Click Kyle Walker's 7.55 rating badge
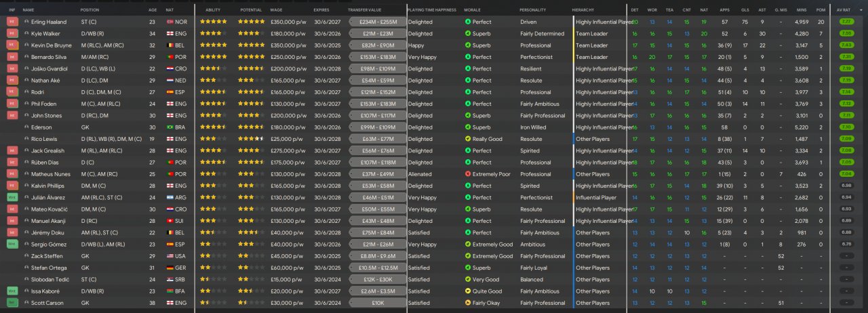Image resolution: width=868 pixels, height=313 pixels. click(846, 33)
